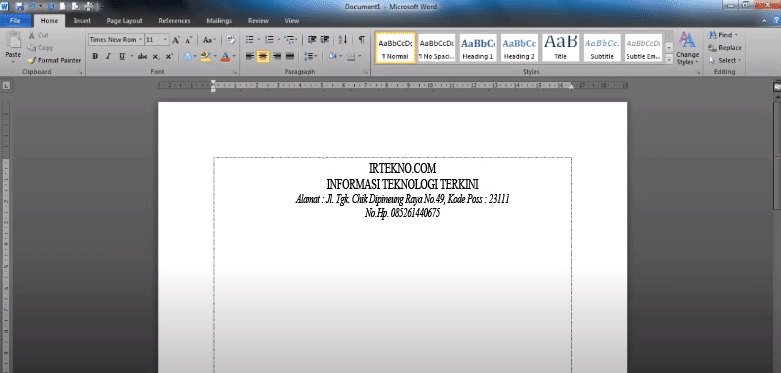Image resolution: width=781 pixels, height=373 pixels.
Task: Redo the last action
Action: 50,6
